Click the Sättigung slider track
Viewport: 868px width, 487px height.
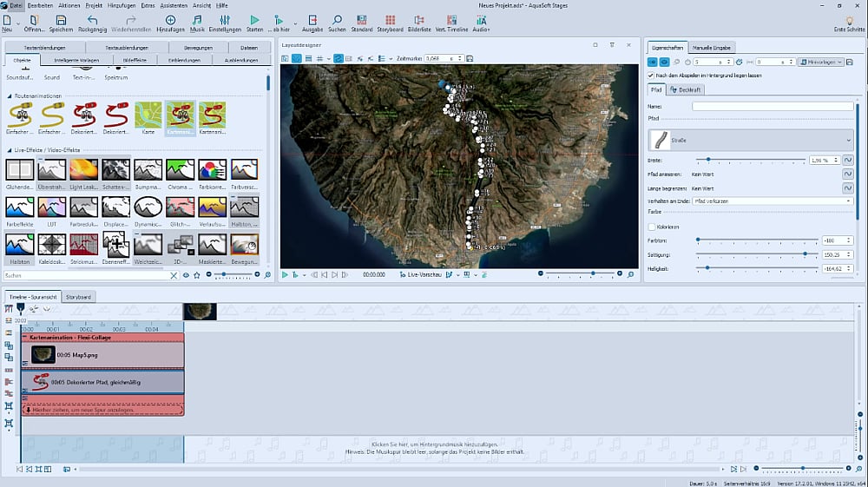pyautogui.click(x=755, y=254)
